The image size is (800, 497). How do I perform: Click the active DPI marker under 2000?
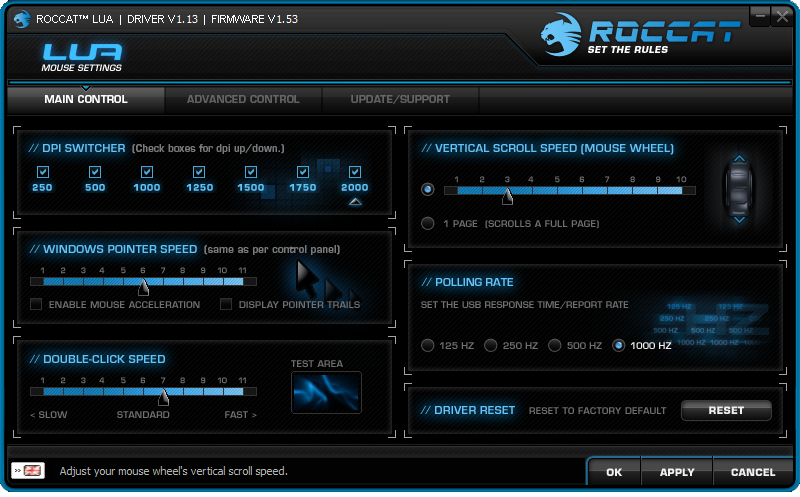click(355, 202)
